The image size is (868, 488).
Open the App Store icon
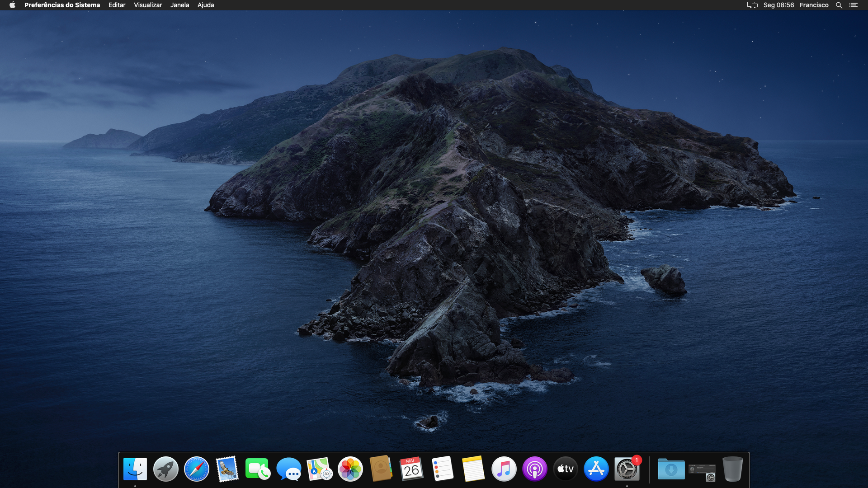596,469
